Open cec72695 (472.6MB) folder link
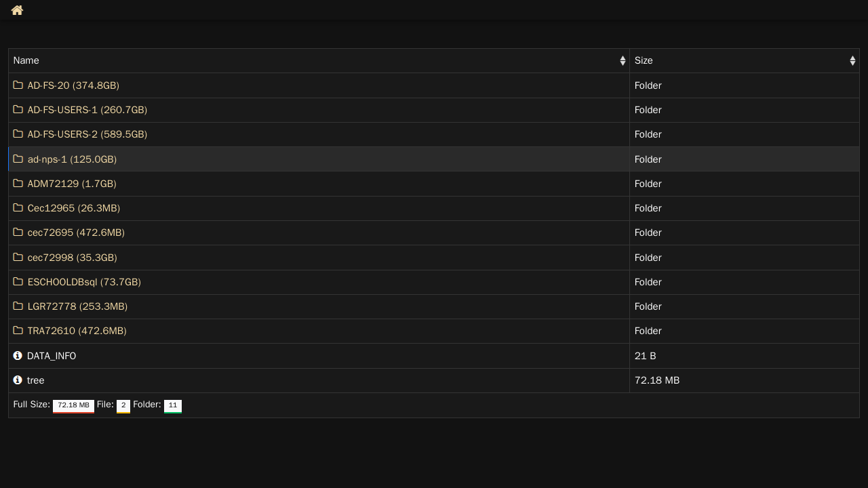Viewport: 868px width, 488px height. [x=76, y=232]
